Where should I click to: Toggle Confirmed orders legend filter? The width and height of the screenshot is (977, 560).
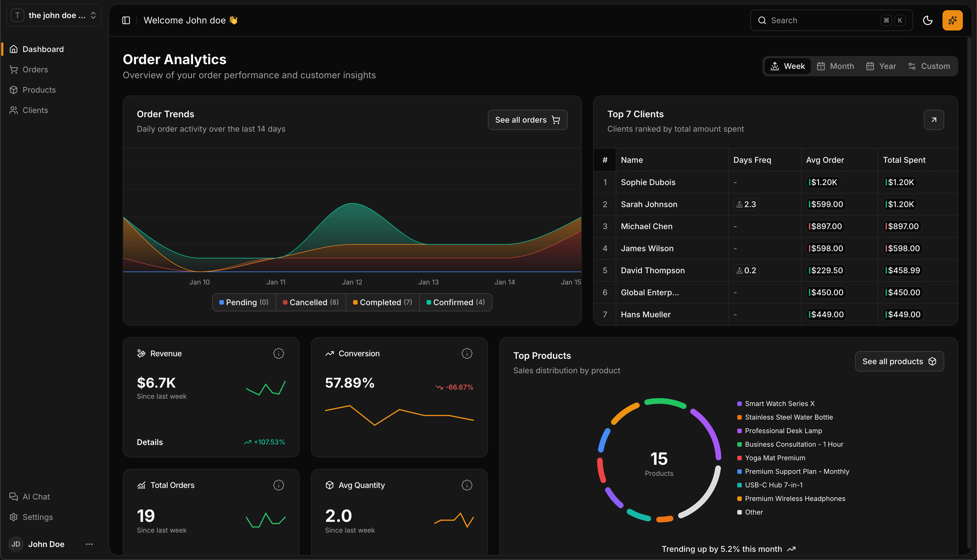point(456,302)
